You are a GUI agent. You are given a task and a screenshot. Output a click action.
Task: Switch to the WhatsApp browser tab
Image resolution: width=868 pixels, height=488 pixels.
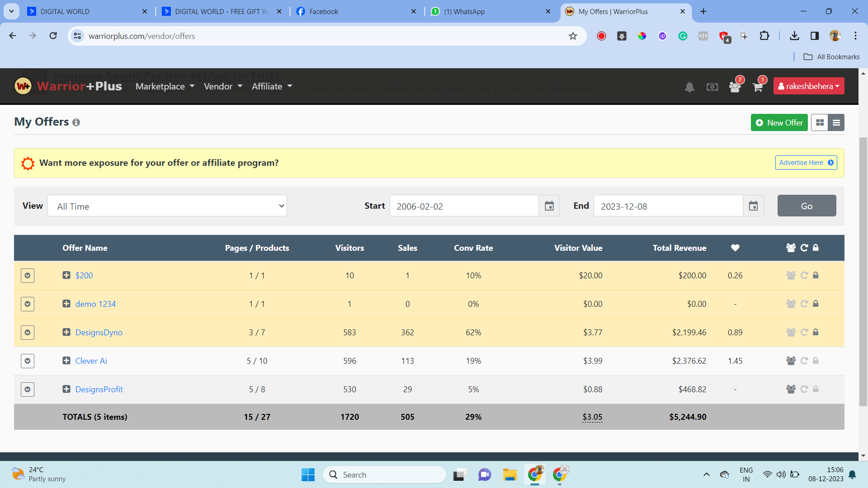pyautogui.click(x=491, y=11)
